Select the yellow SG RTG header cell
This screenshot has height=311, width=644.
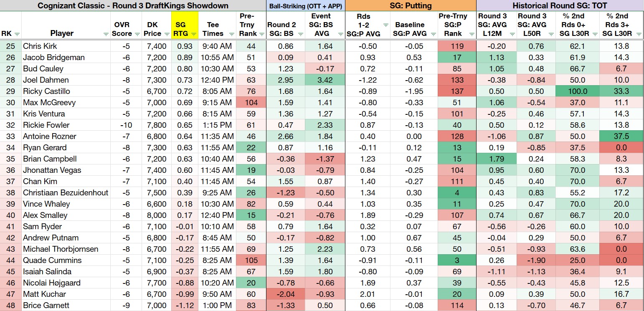point(185,25)
